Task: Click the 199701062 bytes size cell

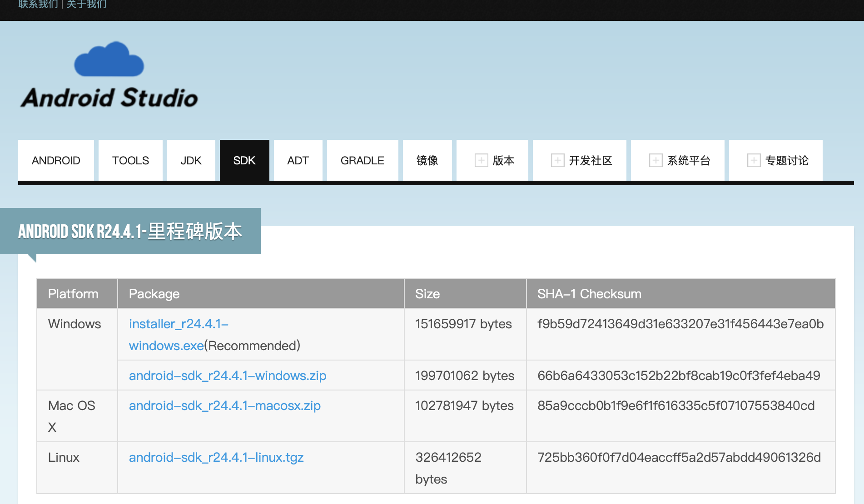Action: click(465, 376)
